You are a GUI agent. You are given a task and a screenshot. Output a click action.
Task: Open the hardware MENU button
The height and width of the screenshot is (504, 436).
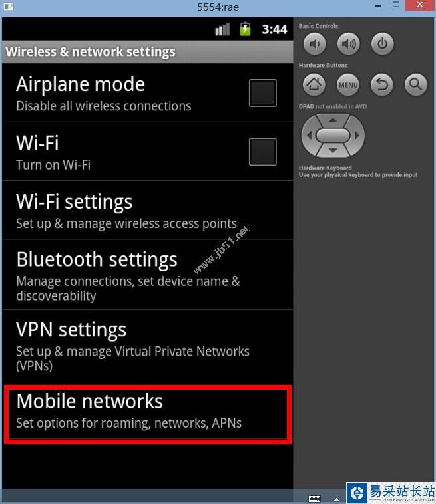(348, 85)
